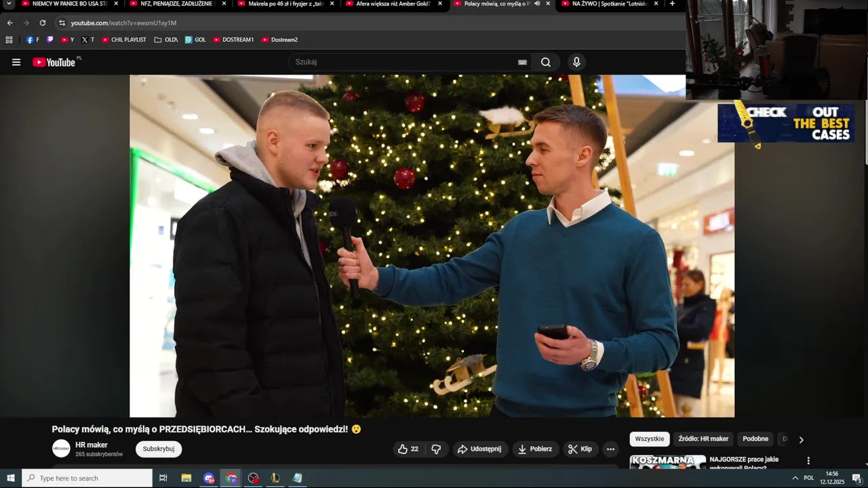Open Windows notification center
The image size is (868, 488).
point(856,478)
